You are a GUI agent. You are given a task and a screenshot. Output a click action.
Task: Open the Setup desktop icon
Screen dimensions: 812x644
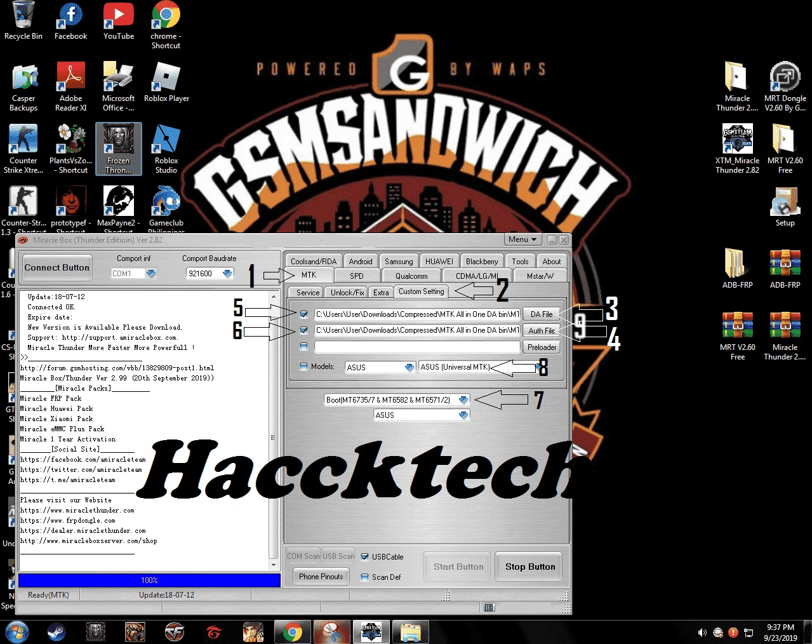coord(785,206)
